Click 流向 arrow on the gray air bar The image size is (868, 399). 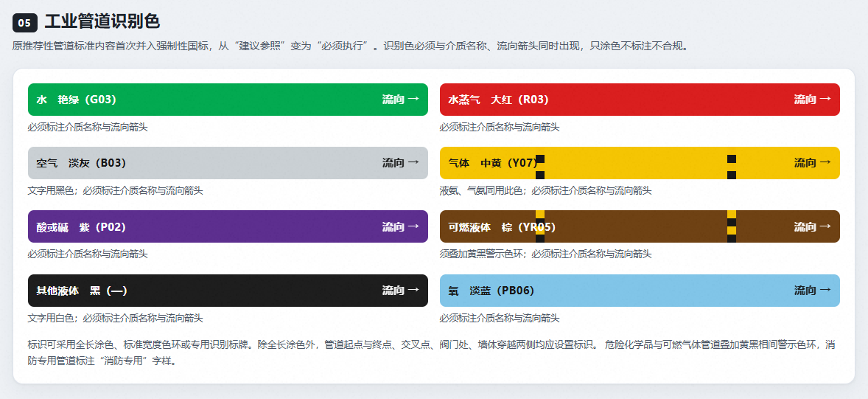pos(401,163)
